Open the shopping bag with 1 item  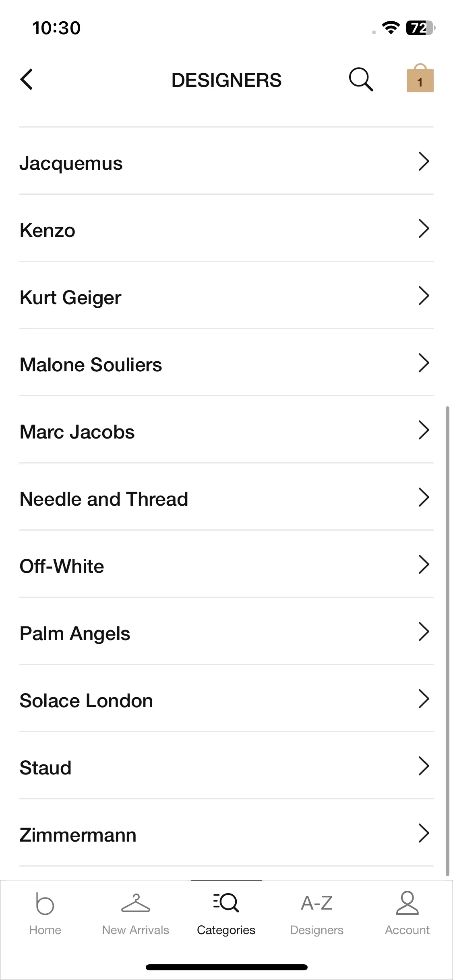pyautogui.click(x=420, y=78)
